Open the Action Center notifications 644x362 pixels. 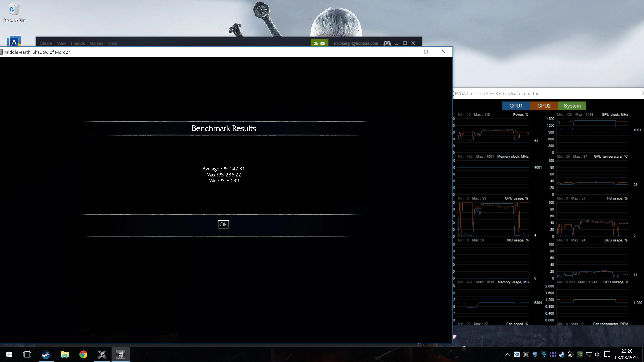coord(607,354)
